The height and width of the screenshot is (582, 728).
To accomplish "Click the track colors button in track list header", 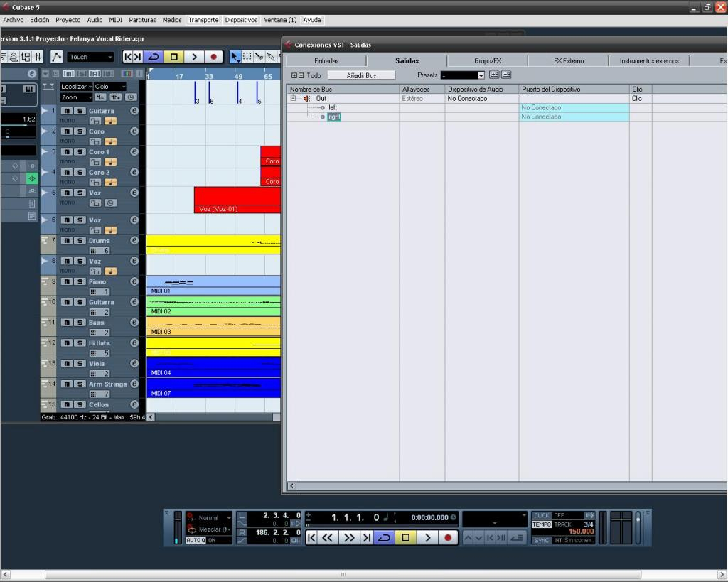I will pos(127,74).
